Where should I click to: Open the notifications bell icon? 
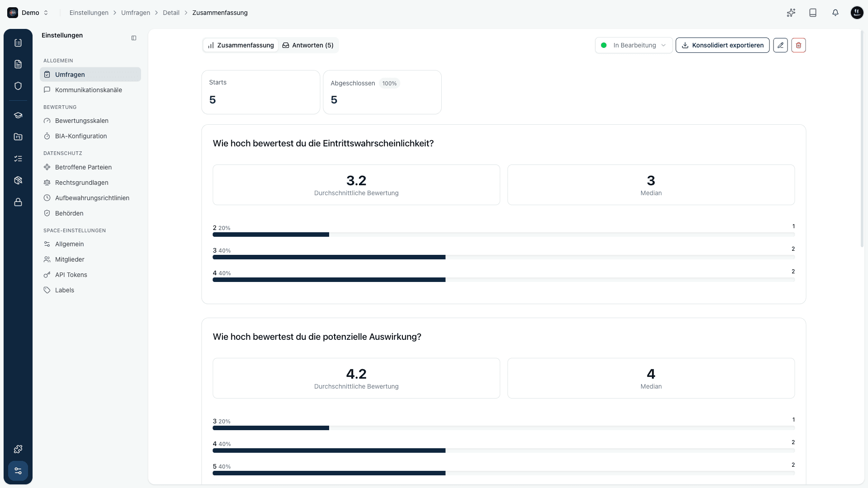835,13
